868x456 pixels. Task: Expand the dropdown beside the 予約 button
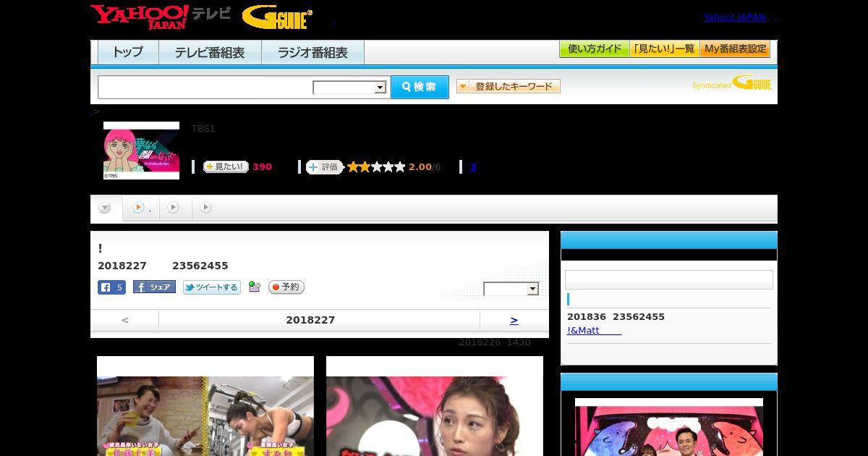click(511, 289)
